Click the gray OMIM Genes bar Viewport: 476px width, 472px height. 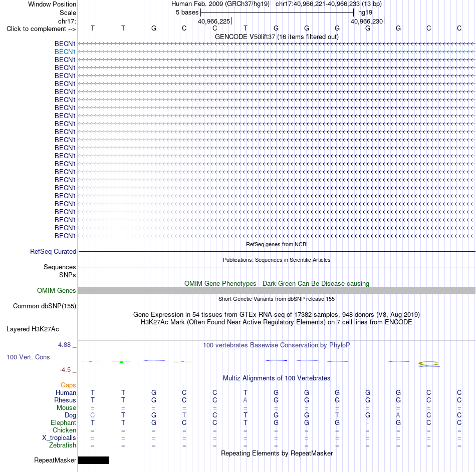(x=277, y=291)
